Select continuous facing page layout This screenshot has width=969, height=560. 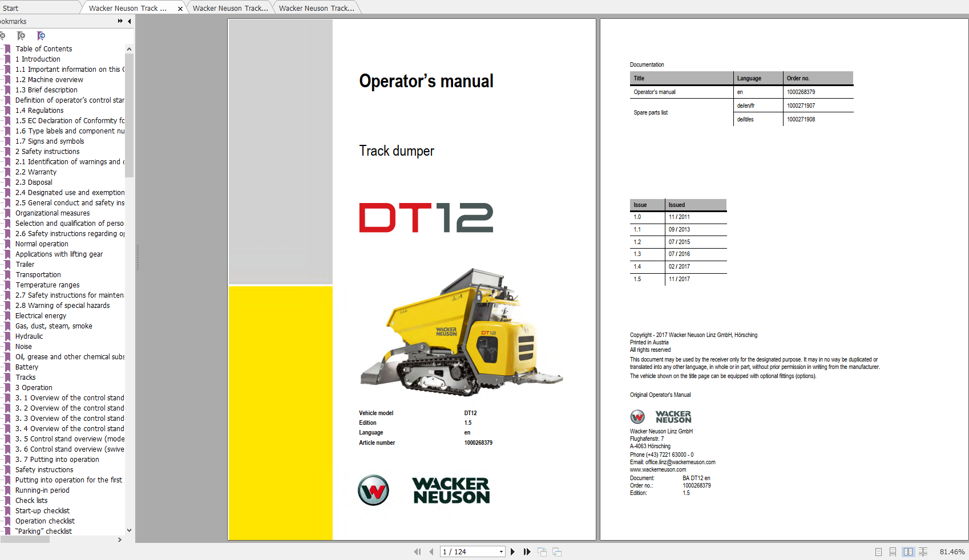click(x=923, y=552)
